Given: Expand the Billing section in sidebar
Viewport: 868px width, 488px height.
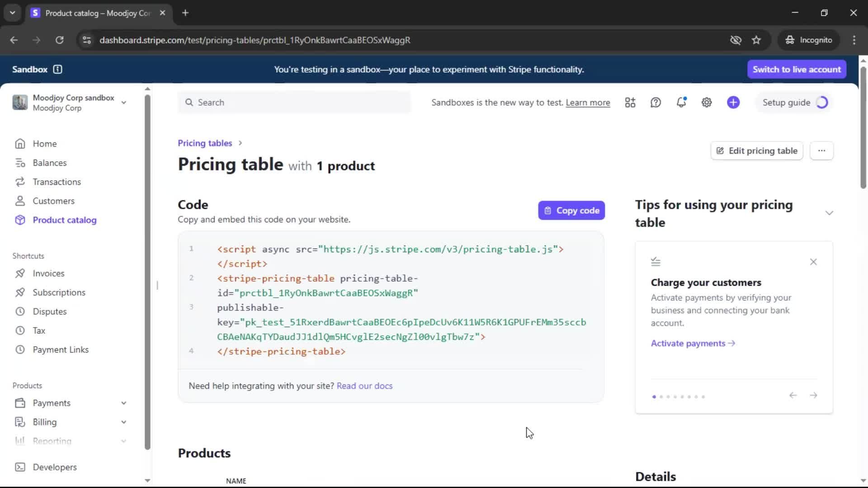Looking at the screenshot, I should point(123,422).
